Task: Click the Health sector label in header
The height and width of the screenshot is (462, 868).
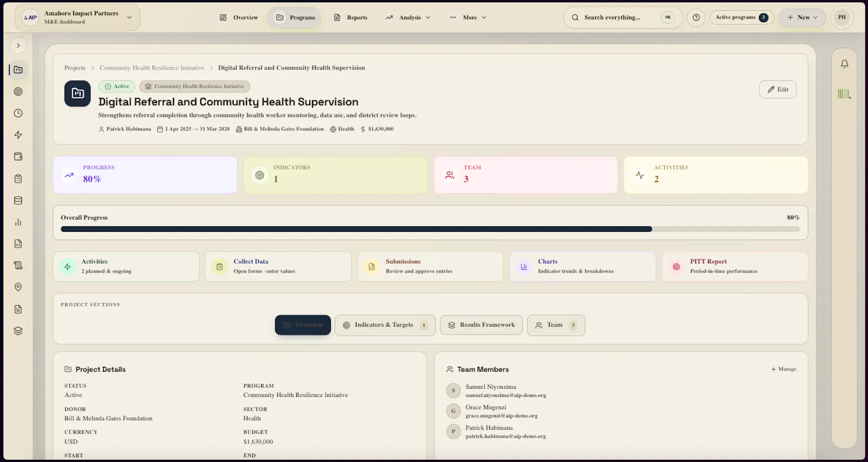Action: pos(342,129)
